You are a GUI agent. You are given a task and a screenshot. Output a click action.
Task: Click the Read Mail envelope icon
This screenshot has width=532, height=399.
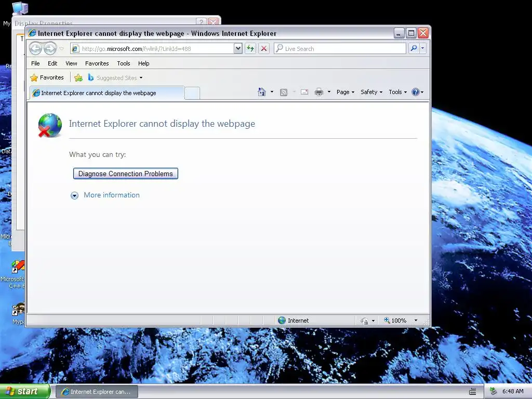[x=304, y=92]
